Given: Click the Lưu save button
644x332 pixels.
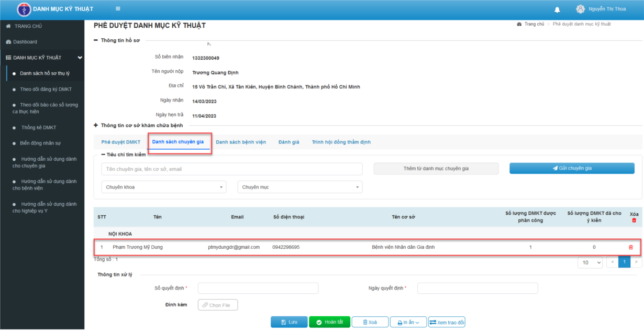Looking at the screenshot, I should click(x=289, y=322).
